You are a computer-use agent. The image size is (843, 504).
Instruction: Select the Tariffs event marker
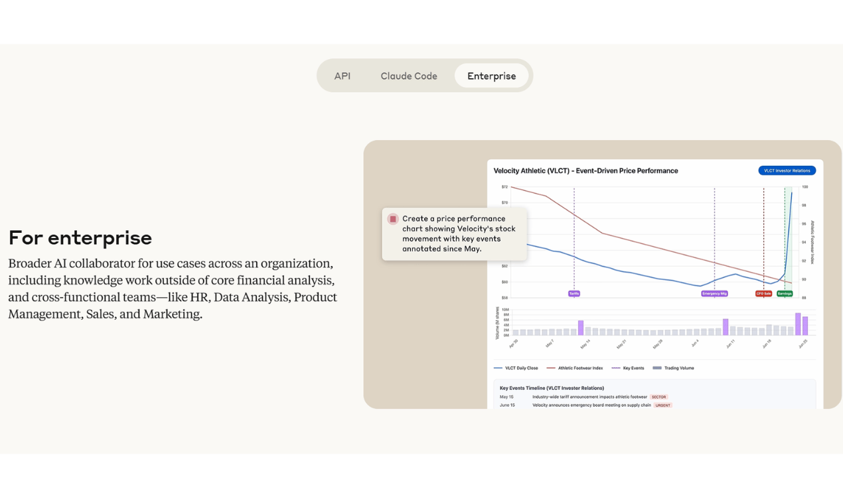click(x=574, y=293)
